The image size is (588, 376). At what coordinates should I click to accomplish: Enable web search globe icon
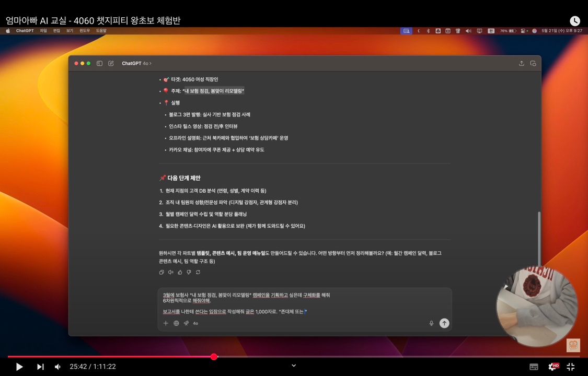176,323
